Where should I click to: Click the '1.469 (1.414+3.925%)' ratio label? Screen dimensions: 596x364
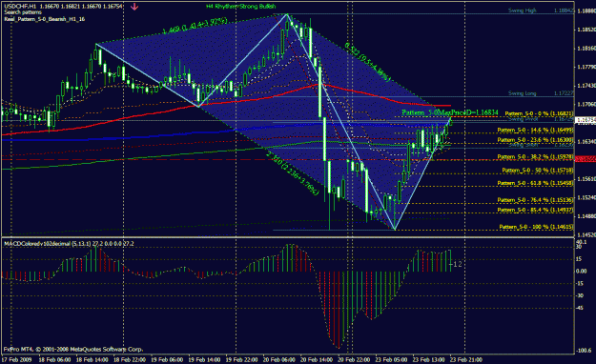coord(195,25)
